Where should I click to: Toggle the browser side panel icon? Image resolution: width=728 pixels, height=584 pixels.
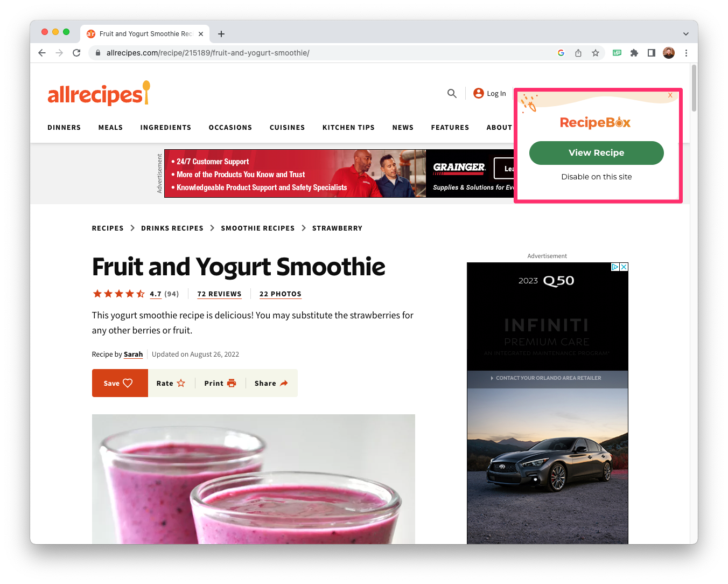652,53
